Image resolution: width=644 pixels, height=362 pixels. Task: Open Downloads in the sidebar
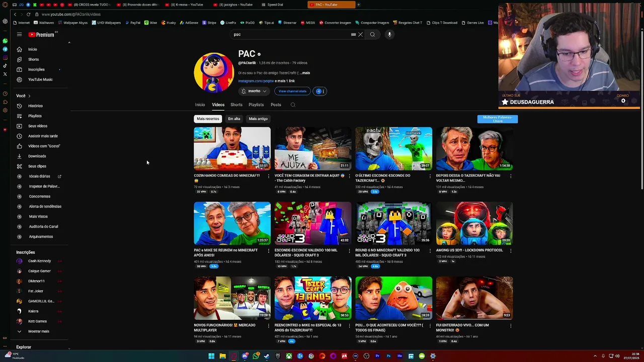coord(37,156)
